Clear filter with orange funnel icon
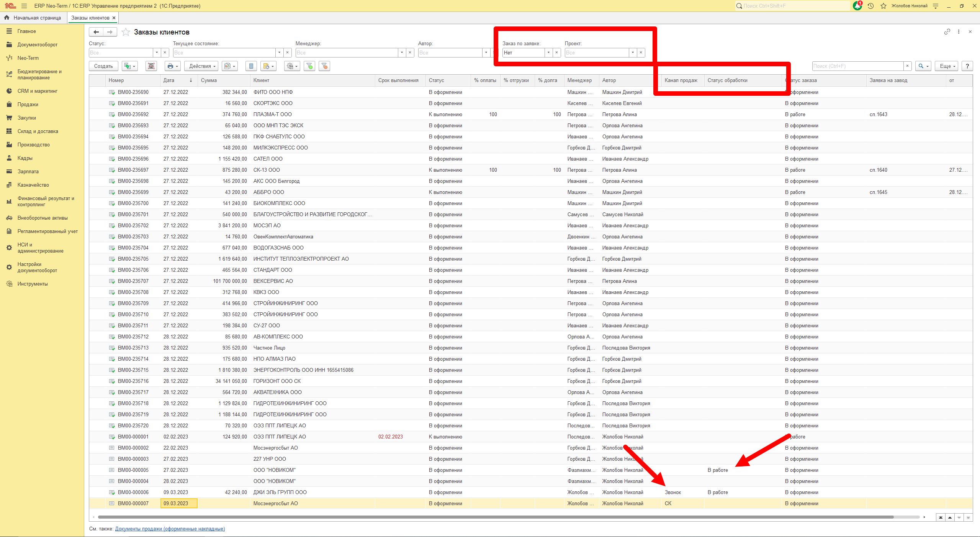 pos(324,66)
